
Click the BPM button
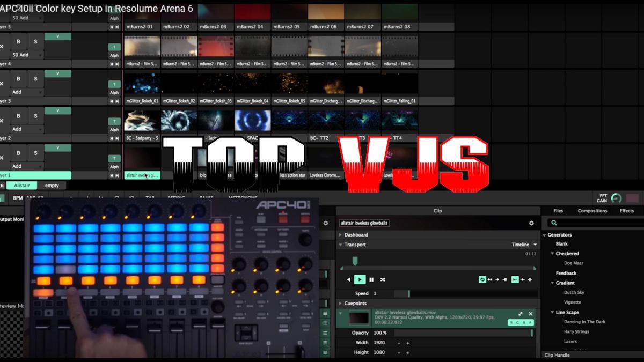point(18,198)
